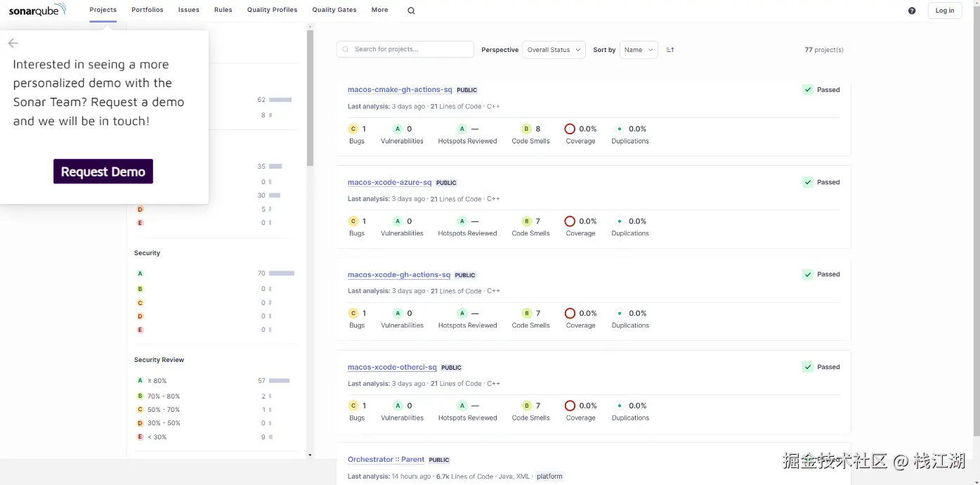Click the Security A count bar showing 70
Viewport: 980px width, 485px height.
pos(282,273)
